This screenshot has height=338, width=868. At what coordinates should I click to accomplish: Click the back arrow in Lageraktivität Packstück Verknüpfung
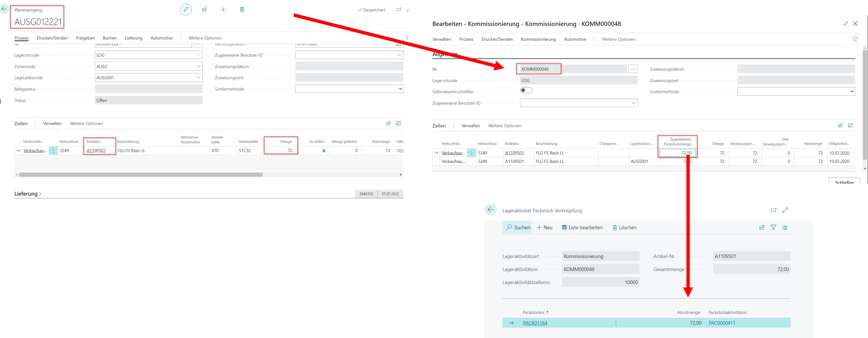(x=491, y=210)
